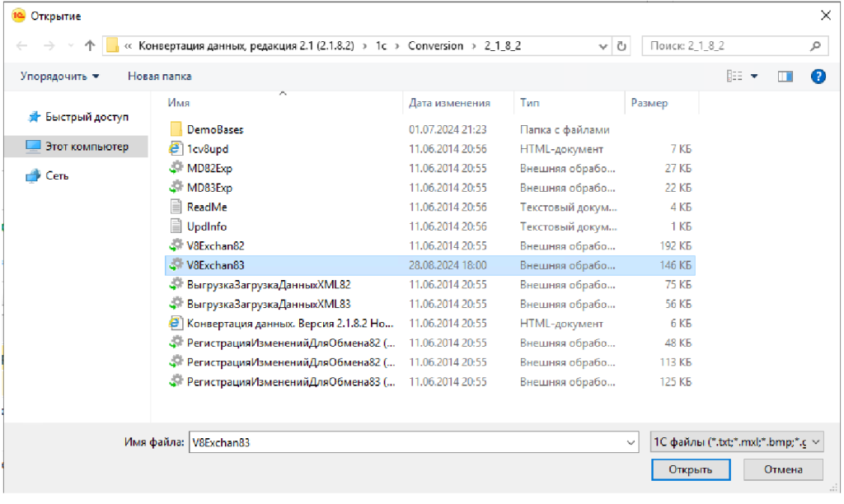Viewport: 844px width, 504px height.
Task: Click the 1cv8upd HTML document icon
Action: 176,149
